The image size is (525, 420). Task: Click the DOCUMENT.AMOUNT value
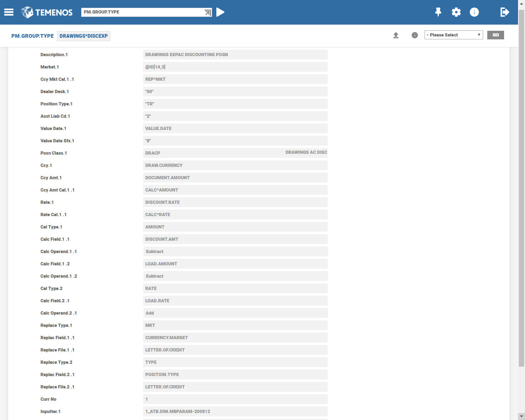coord(235,178)
